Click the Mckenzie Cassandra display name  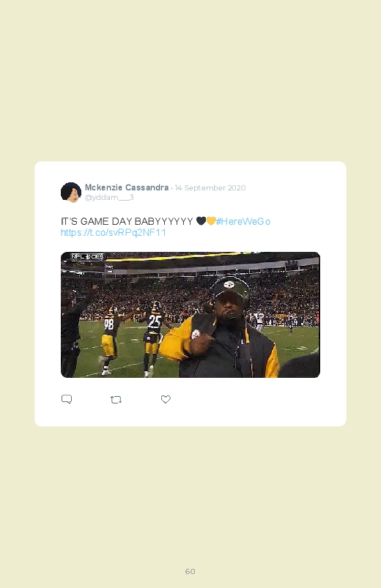pyautogui.click(x=127, y=187)
